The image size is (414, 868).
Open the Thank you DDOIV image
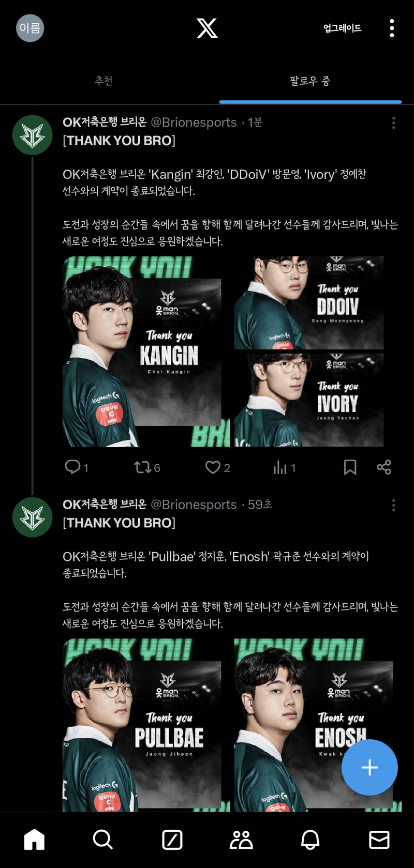pos(309,303)
